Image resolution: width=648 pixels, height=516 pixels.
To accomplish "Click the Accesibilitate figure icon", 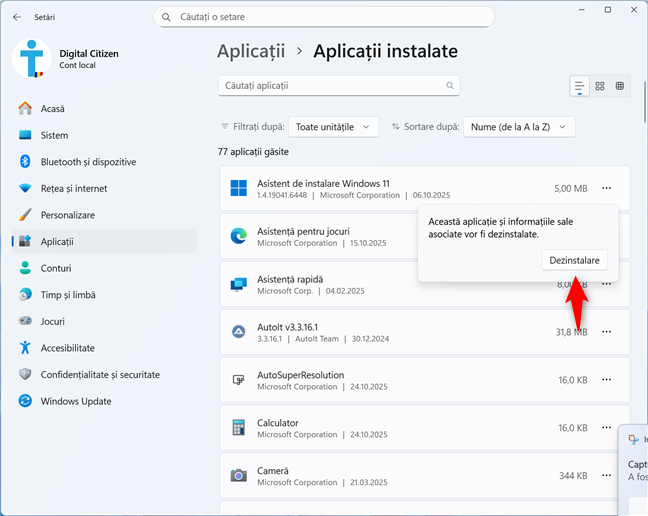I will click(25, 348).
